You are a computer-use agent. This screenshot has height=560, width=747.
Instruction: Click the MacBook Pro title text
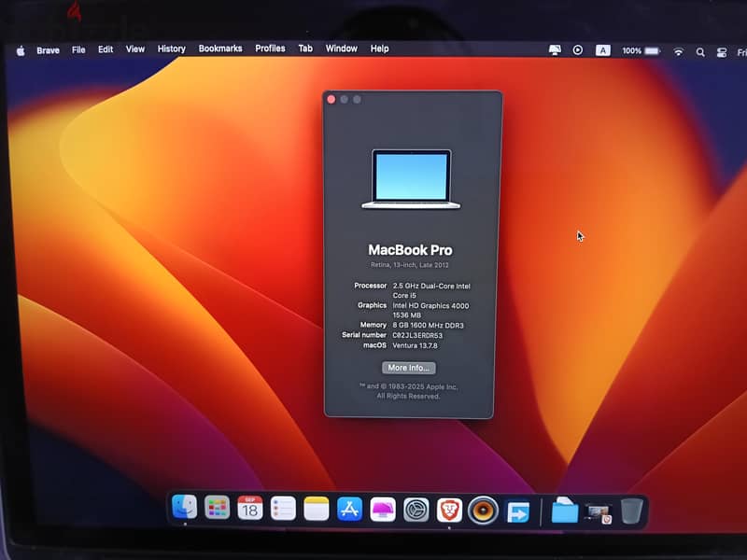tap(410, 250)
